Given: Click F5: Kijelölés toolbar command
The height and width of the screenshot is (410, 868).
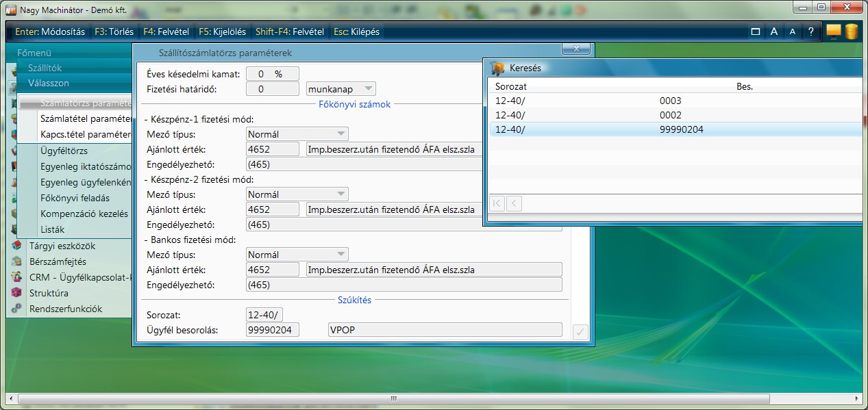Looking at the screenshot, I should coord(223,31).
